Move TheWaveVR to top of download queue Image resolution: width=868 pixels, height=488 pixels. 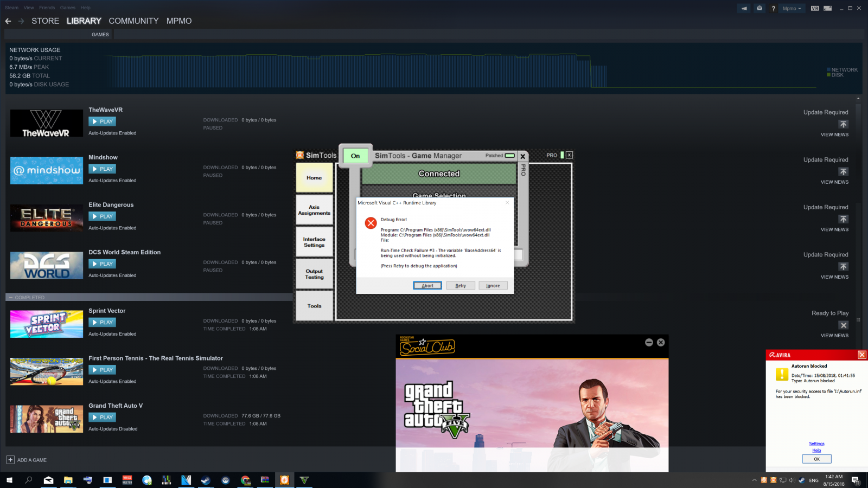pos(843,124)
